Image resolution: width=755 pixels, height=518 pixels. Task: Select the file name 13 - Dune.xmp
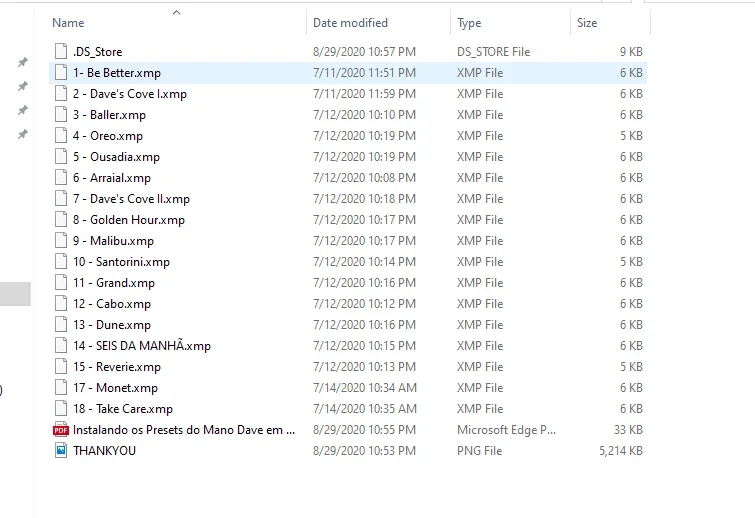[112, 325]
